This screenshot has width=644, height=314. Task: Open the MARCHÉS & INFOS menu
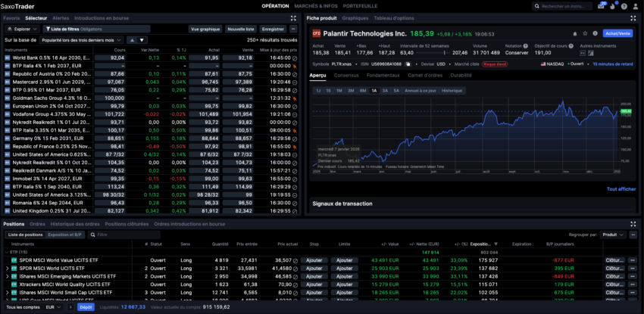tap(316, 6)
